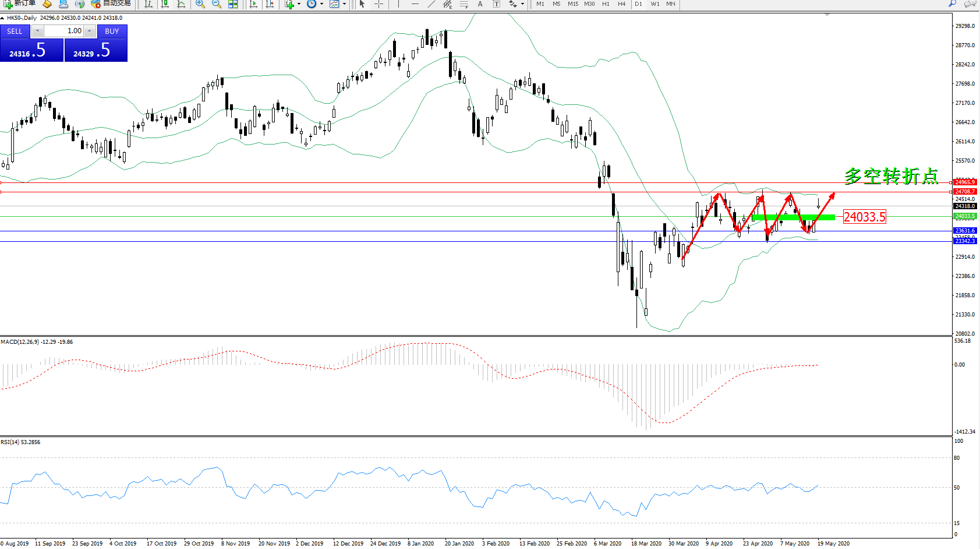This screenshot has width=980, height=549.
Task: Switch to the H4 timeframe
Action: coord(621,4)
